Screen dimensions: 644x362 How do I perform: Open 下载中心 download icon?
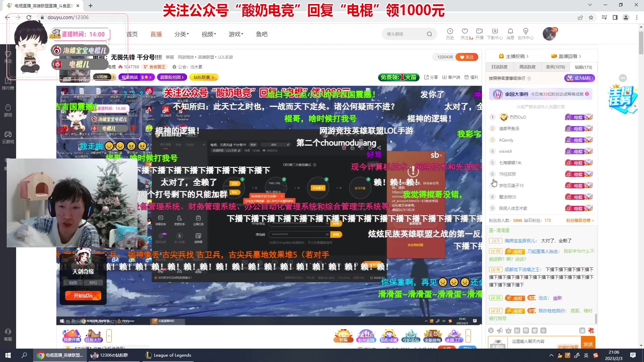[495, 34]
